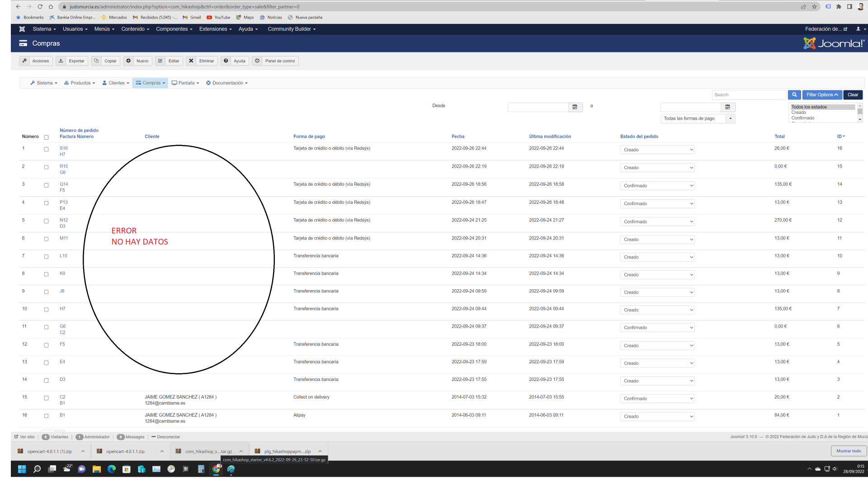This screenshot has width=868, height=488.
Task: Click the Nuevo plus toolbar icon
Action: click(x=129, y=61)
